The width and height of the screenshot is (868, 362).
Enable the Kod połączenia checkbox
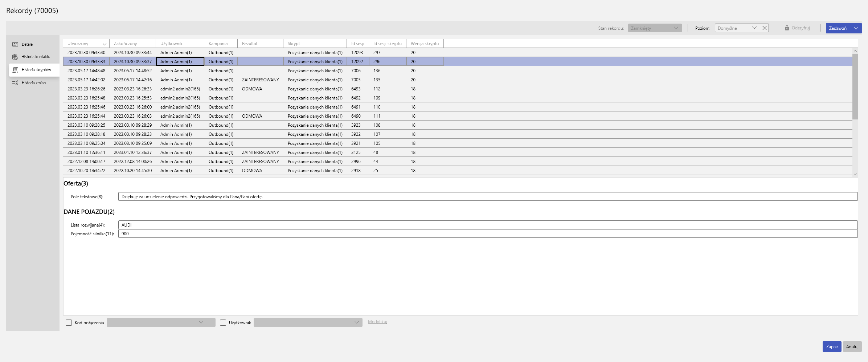(x=69, y=322)
